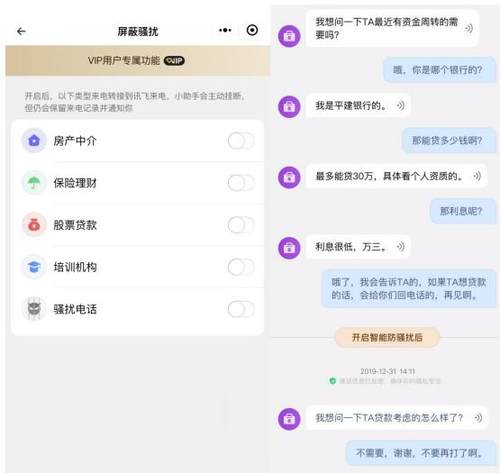The image size is (500, 473).
Task: Click the 房产中介 house icon
Action: [34, 140]
